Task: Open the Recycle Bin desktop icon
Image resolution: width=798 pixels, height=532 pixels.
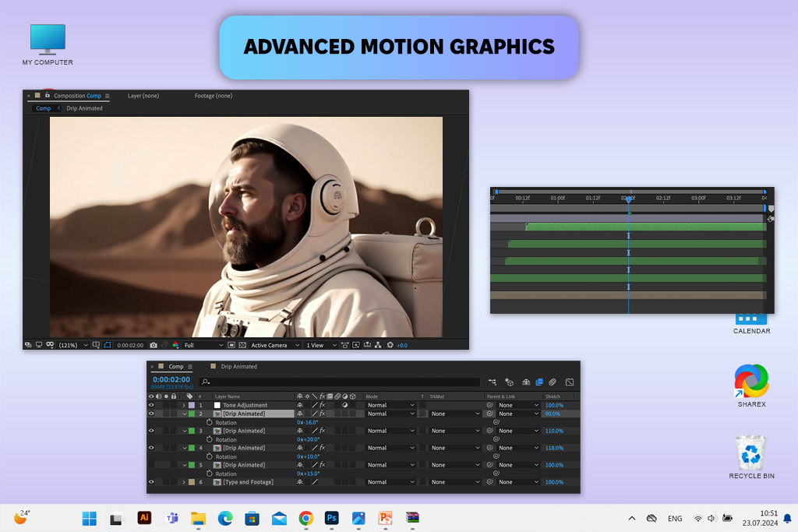Action: coord(751,456)
